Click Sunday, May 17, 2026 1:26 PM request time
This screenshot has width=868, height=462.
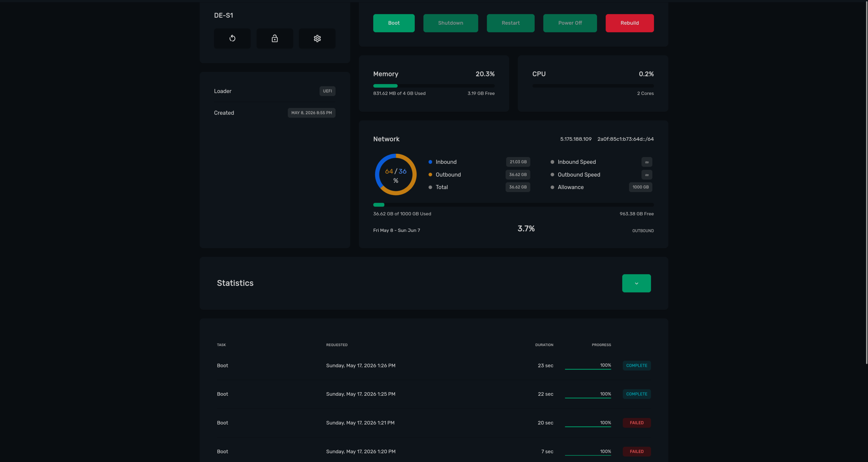click(361, 366)
